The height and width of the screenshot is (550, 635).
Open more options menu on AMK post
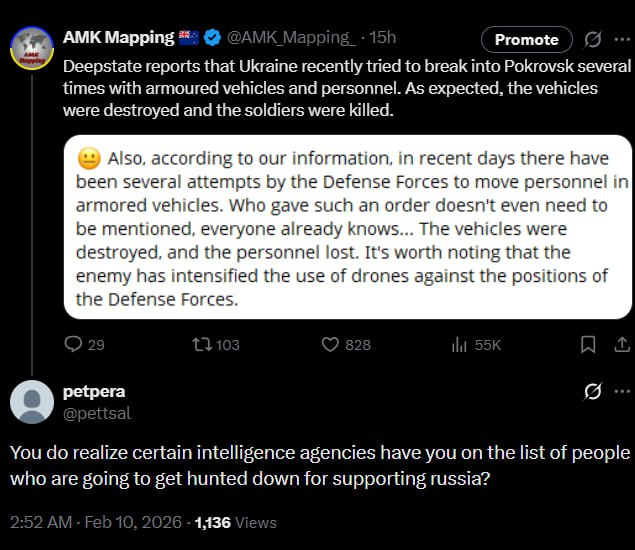tap(624, 39)
